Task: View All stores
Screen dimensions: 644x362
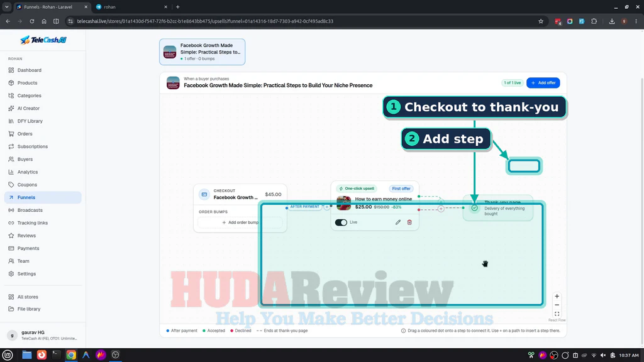Action: [43, 297]
